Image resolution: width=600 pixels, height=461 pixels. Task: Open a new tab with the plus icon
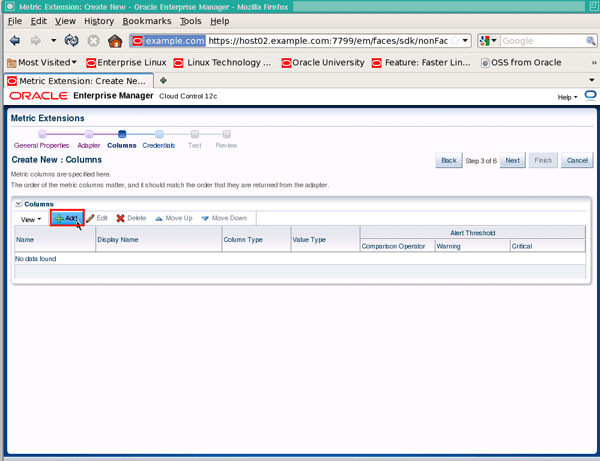[163, 80]
